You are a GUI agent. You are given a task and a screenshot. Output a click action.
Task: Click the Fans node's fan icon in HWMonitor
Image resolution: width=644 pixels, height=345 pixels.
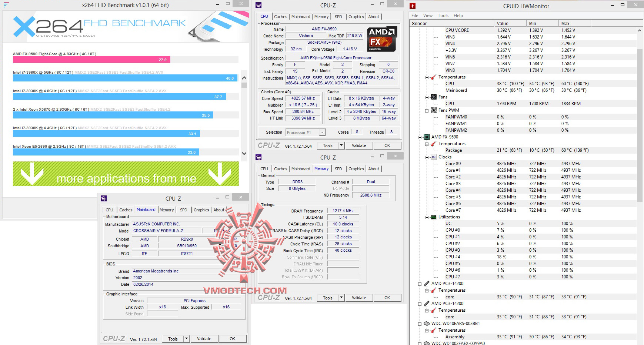[433, 97]
